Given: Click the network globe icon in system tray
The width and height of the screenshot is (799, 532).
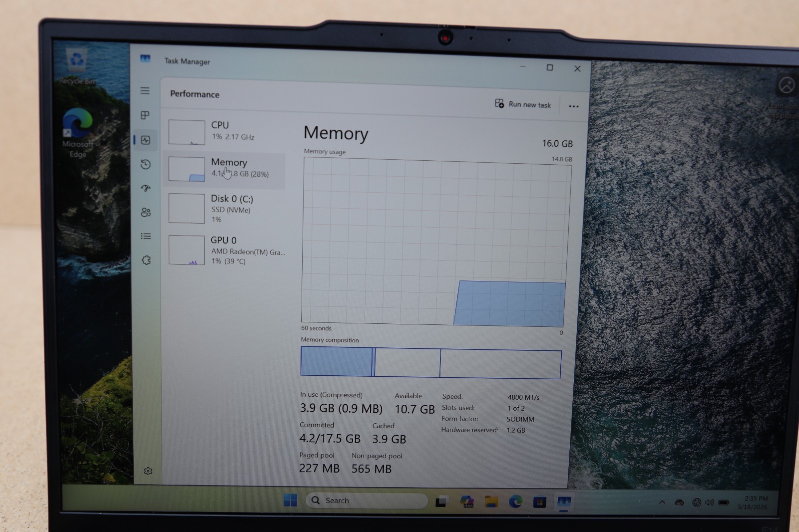Looking at the screenshot, I should [696, 503].
